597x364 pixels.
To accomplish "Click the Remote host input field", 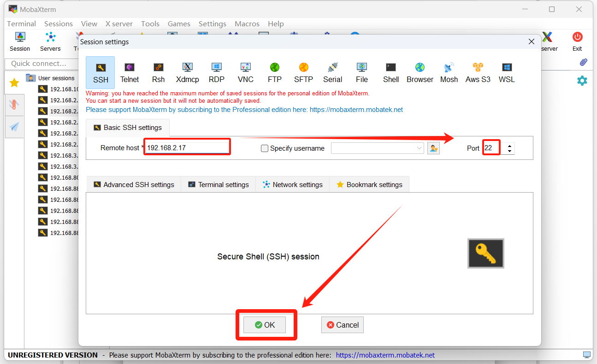I will (x=187, y=148).
